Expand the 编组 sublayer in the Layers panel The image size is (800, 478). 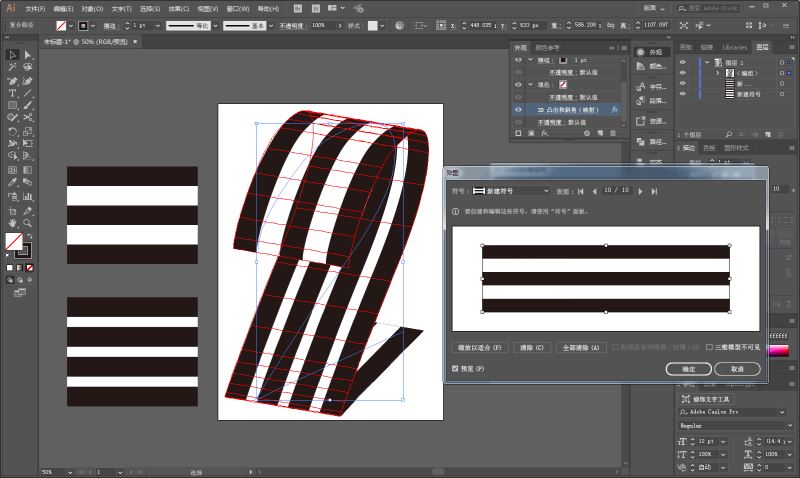click(x=719, y=72)
